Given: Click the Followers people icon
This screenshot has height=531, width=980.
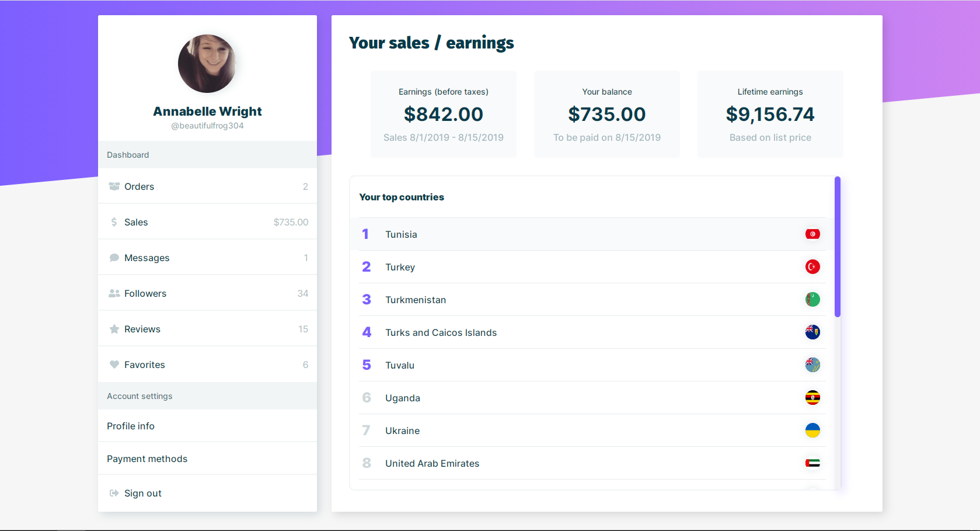Looking at the screenshot, I should tap(114, 293).
